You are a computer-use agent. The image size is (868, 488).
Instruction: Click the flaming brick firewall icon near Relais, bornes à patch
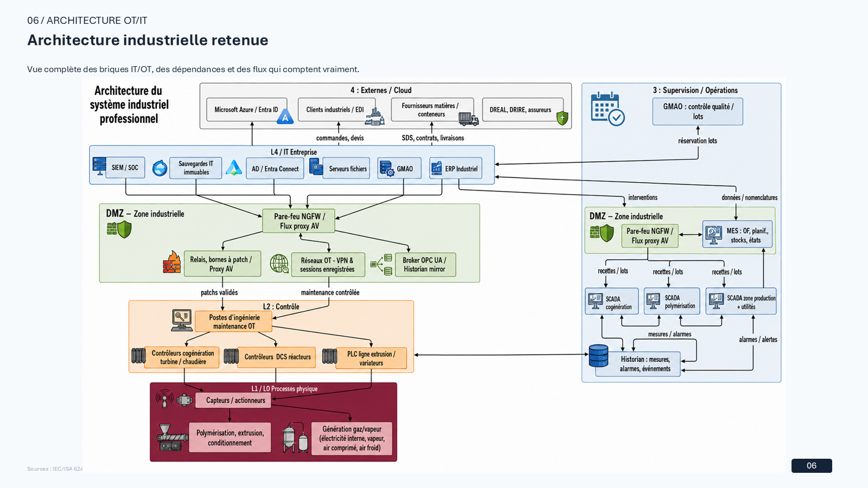(x=172, y=262)
